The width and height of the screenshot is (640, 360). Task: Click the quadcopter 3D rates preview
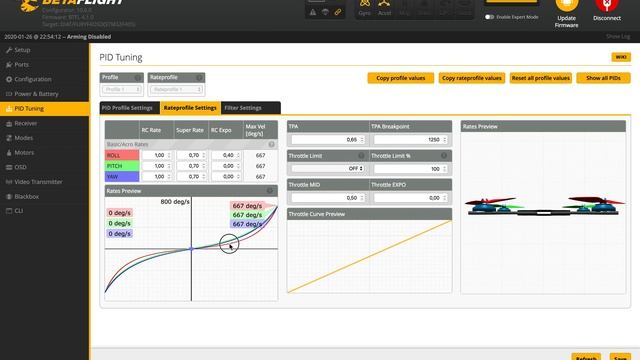[x=543, y=212]
